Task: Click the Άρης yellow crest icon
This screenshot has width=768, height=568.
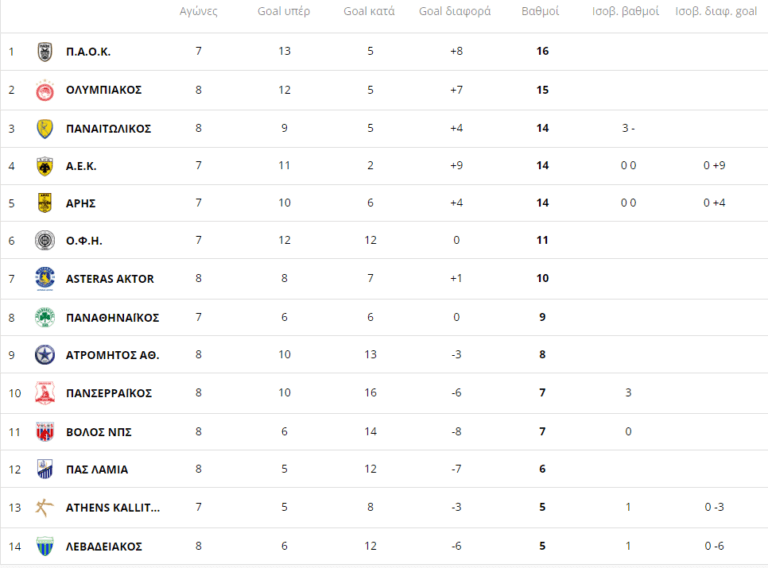Action: pyautogui.click(x=44, y=203)
